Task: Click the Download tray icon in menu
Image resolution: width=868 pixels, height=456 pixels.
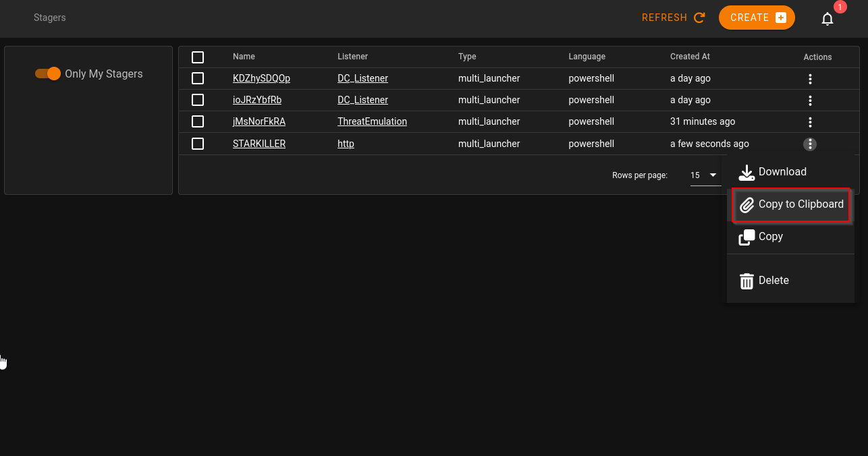Action: coord(747,173)
